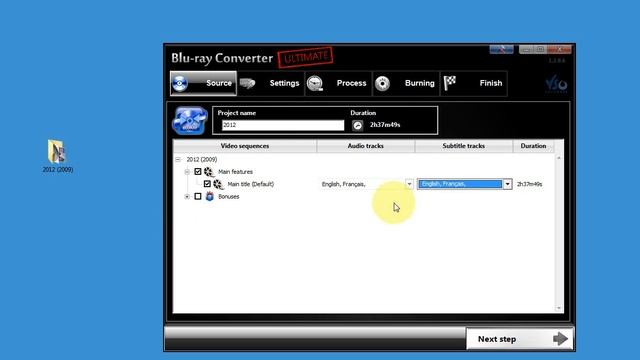Click the Audio tracks column header
640x360 pixels.
(366, 146)
